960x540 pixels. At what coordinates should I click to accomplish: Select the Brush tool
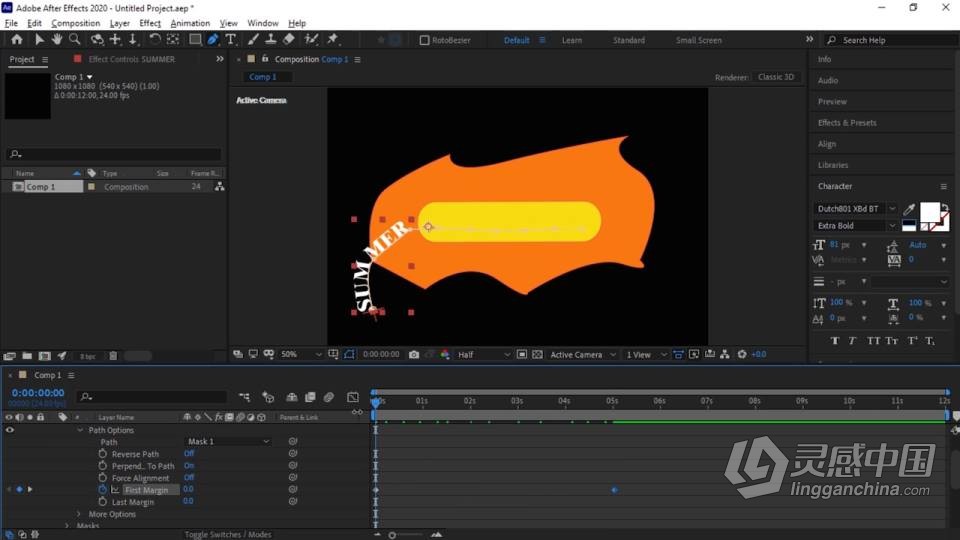[x=253, y=40]
